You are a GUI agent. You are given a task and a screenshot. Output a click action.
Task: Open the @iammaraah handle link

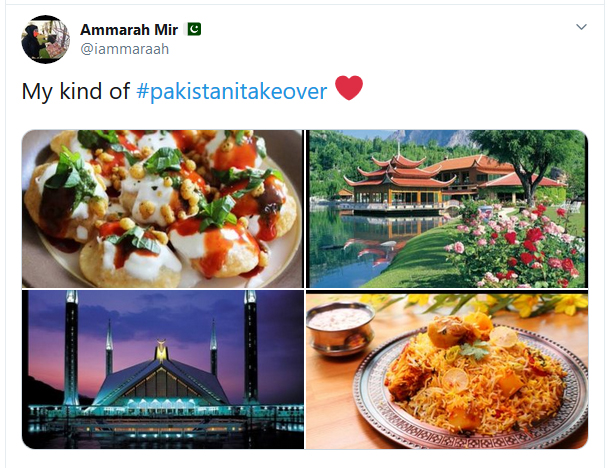[124, 49]
